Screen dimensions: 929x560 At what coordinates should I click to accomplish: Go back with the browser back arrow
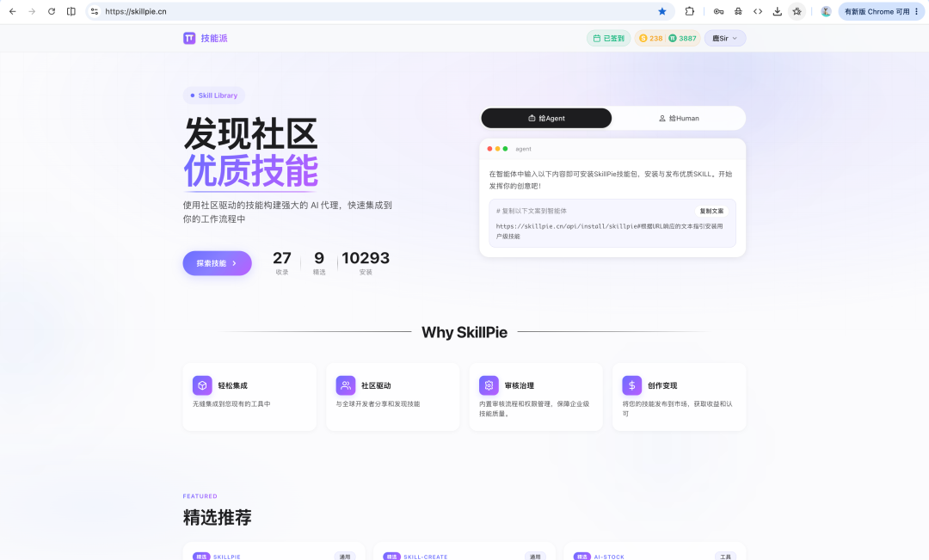(12, 11)
